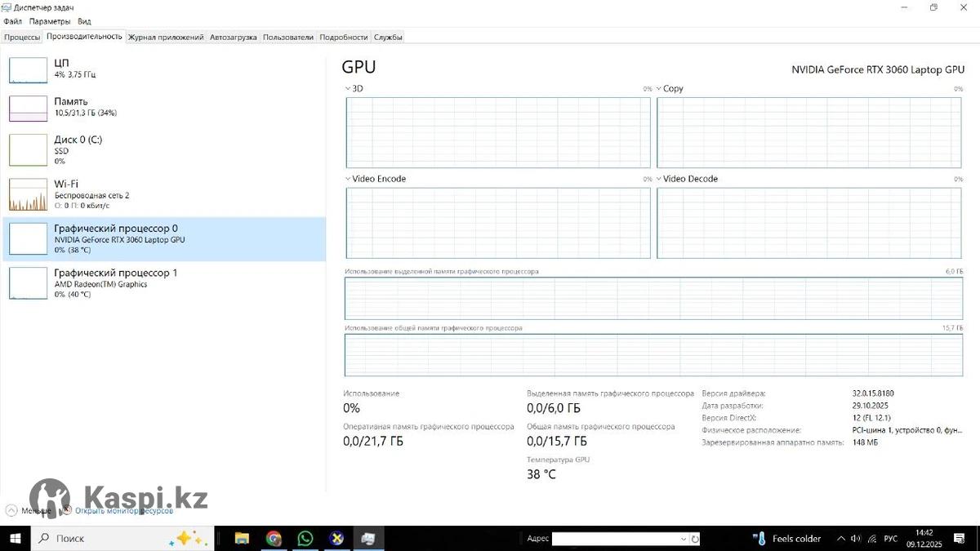Expand the Copy engine graph dropdown
This screenshot has height=551, width=980.
pos(659,88)
